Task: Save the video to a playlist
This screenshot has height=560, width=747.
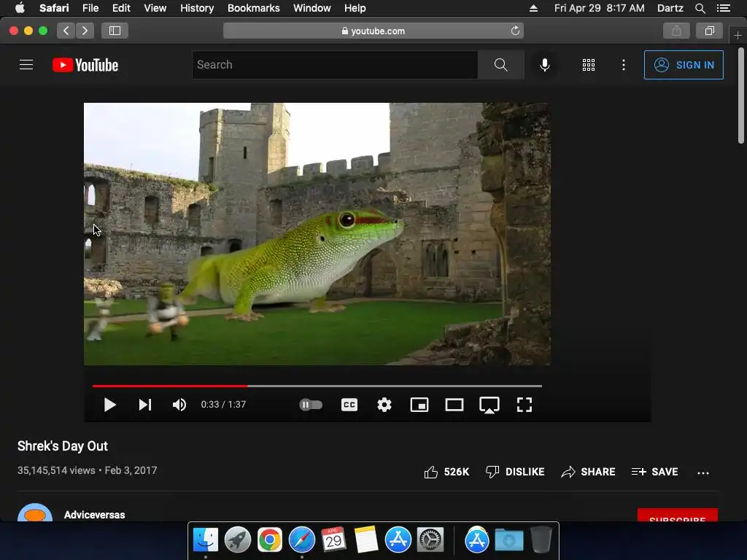Action: tap(654, 472)
